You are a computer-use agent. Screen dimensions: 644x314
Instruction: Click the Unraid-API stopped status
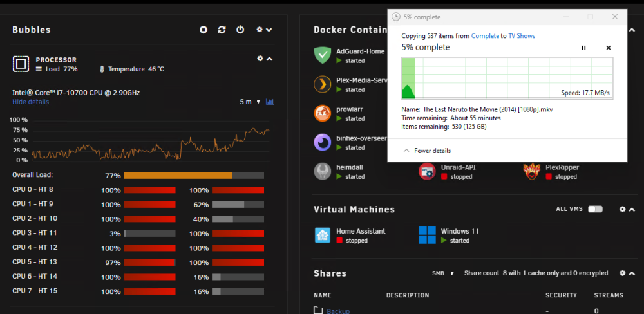[457, 177]
